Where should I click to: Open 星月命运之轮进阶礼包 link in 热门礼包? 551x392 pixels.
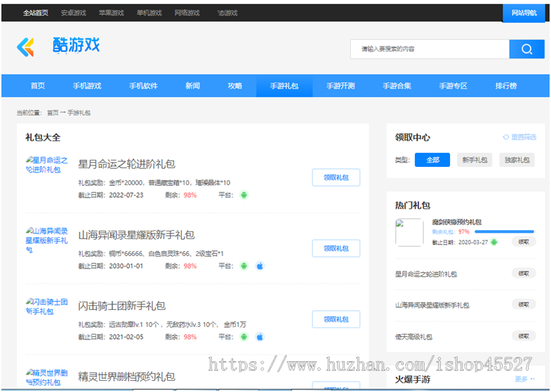[x=426, y=274]
